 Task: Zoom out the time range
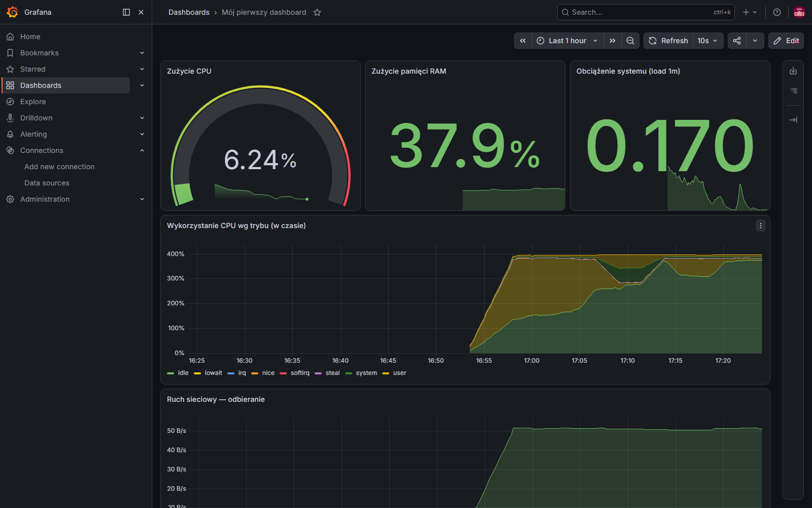630,41
